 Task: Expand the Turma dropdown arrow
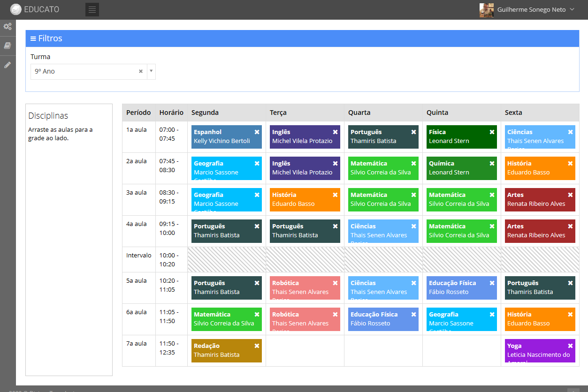coord(151,72)
